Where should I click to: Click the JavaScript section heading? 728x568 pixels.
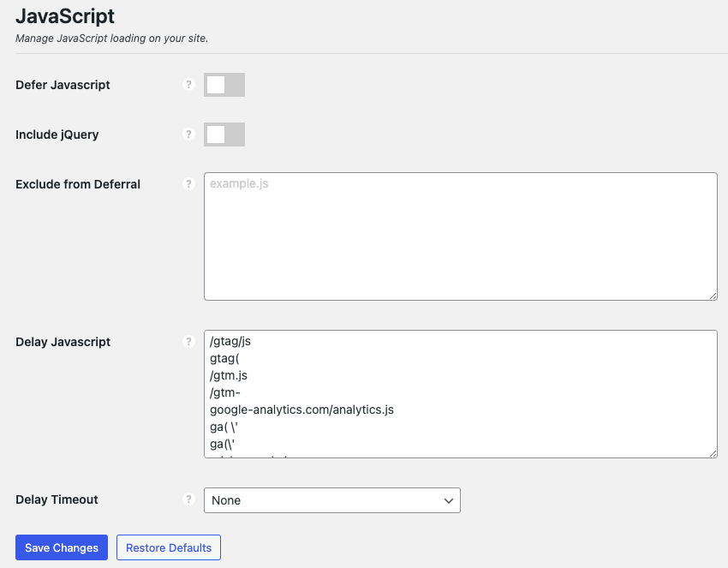[65, 16]
